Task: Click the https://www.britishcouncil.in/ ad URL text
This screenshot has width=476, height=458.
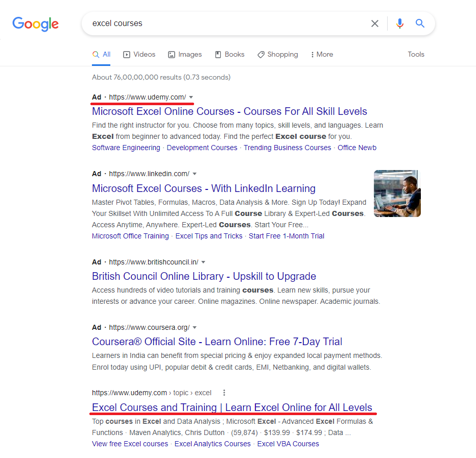Action: pos(154,262)
